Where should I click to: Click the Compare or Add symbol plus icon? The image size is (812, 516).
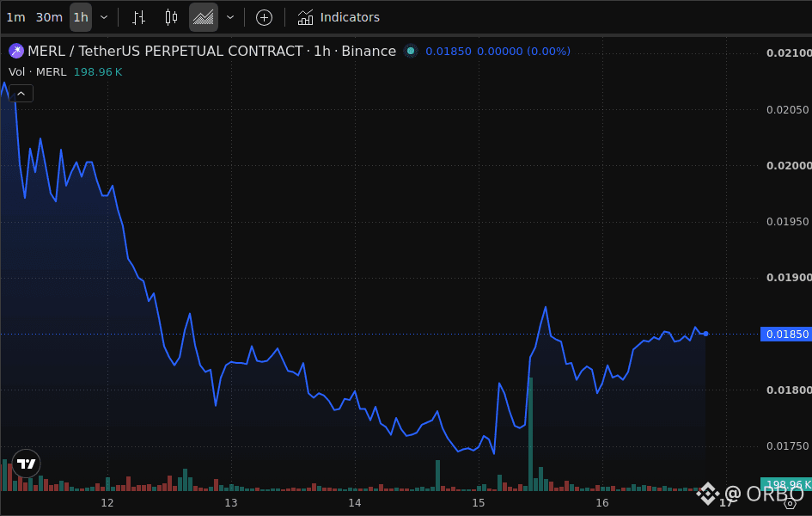[x=264, y=17]
